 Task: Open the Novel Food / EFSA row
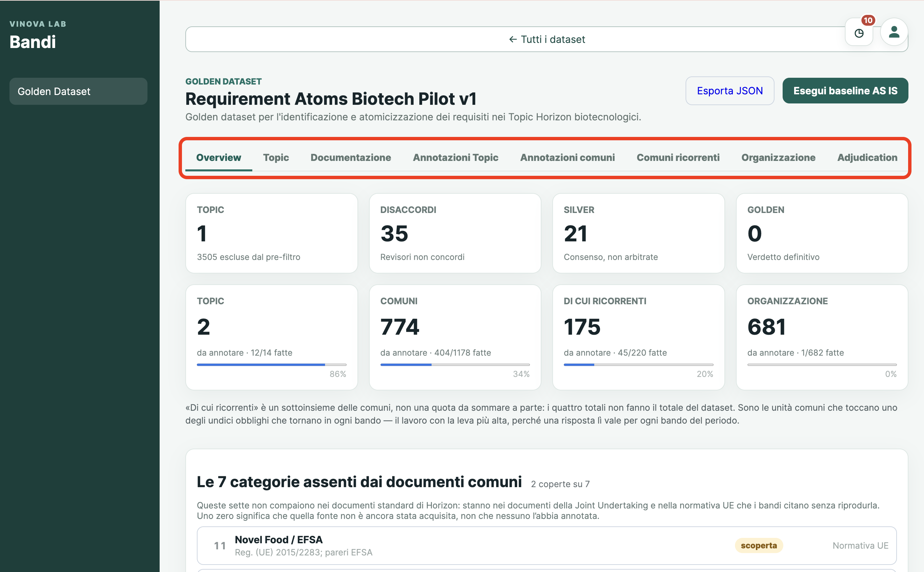coord(546,545)
